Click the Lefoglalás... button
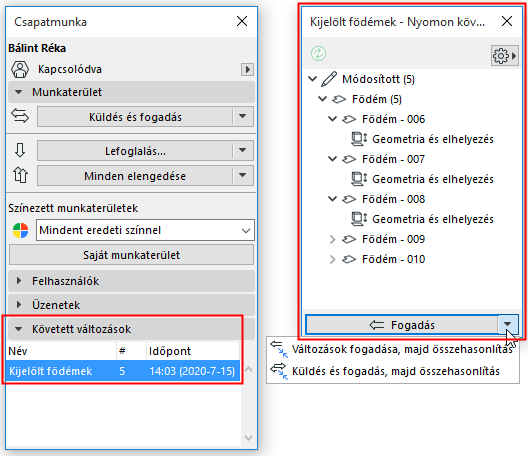Screen dimensions: 528x456 pyautogui.click(x=135, y=151)
